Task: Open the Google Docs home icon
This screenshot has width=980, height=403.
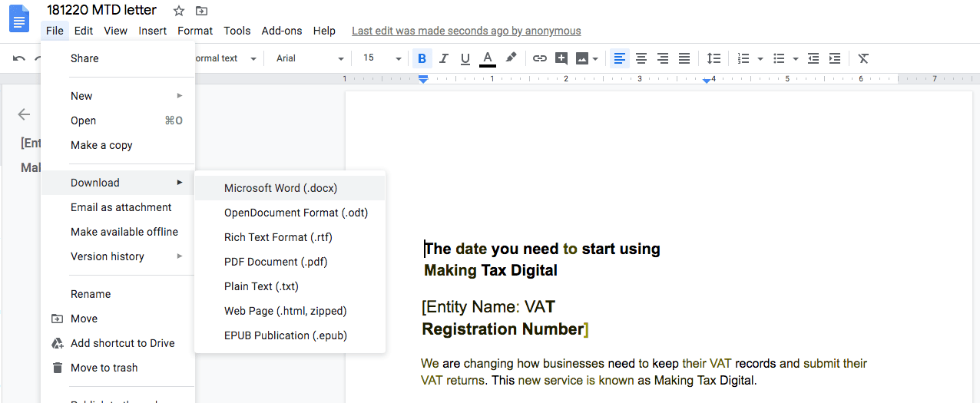Action: coord(19,18)
